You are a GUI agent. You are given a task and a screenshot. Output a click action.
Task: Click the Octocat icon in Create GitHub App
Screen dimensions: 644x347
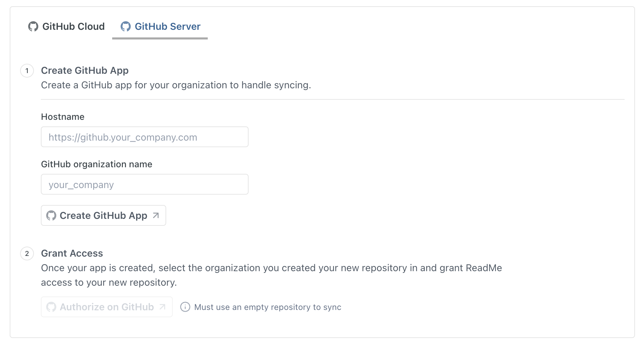(x=51, y=215)
